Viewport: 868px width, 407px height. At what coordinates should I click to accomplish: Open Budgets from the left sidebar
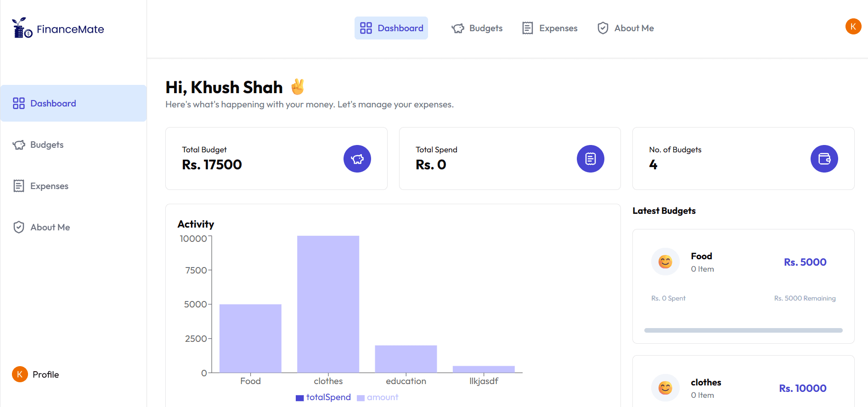46,145
